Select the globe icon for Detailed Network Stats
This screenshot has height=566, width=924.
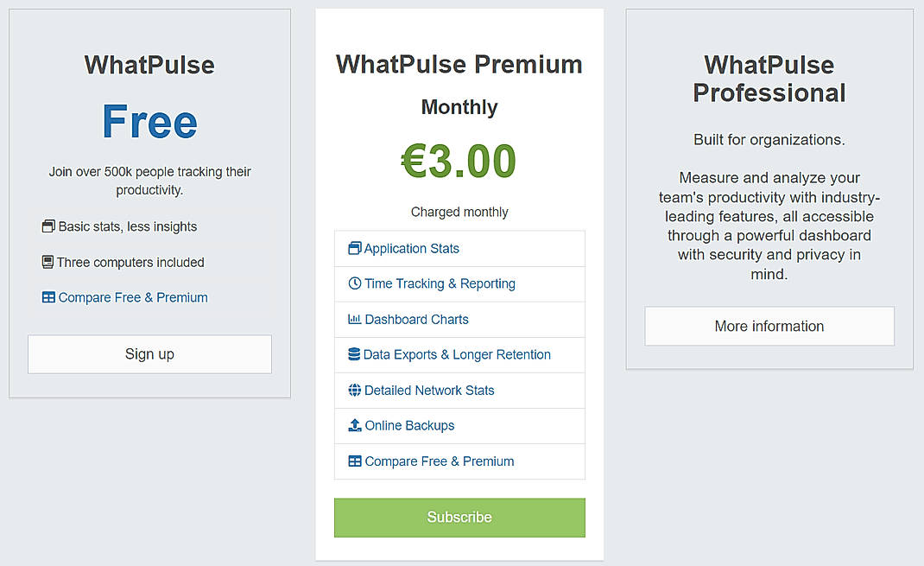pos(355,390)
